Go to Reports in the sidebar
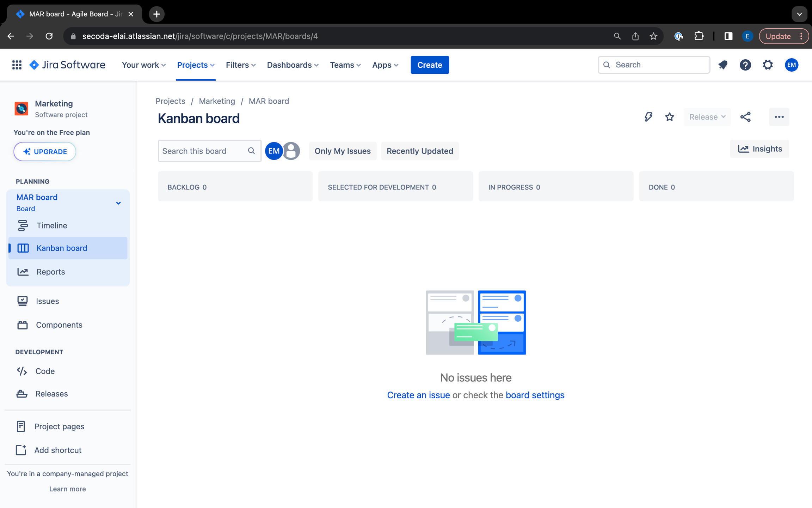This screenshot has height=508, width=812. pos(51,272)
